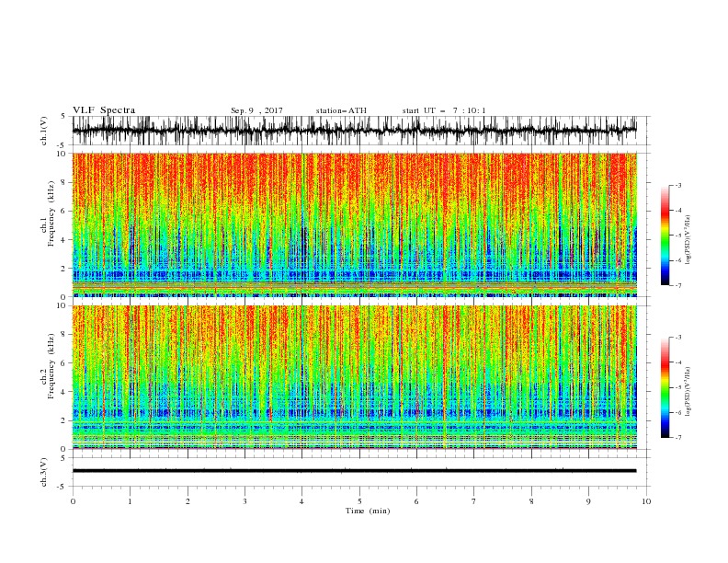728x563 pixels.
Task: Click the '-7' tick on ch.2 colorbar
Action: click(678, 438)
